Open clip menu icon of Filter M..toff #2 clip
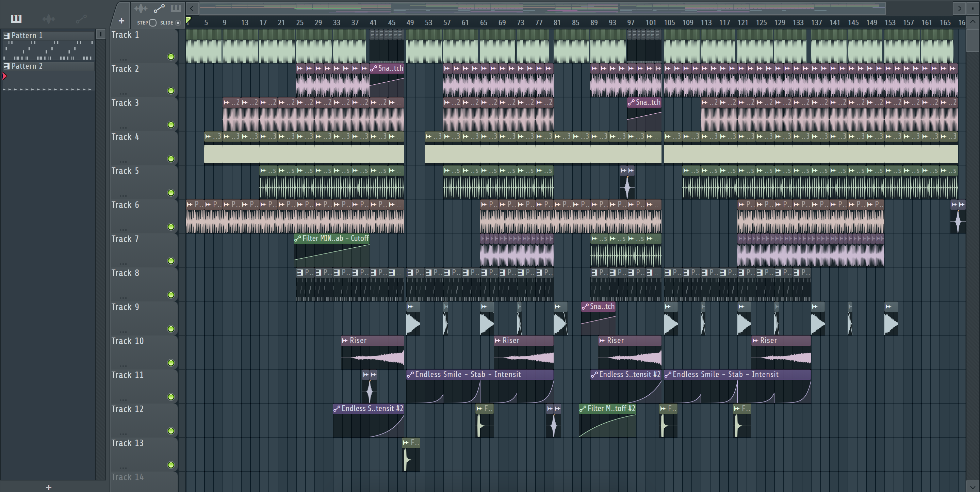The image size is (980, 492). tap(583, 409)
